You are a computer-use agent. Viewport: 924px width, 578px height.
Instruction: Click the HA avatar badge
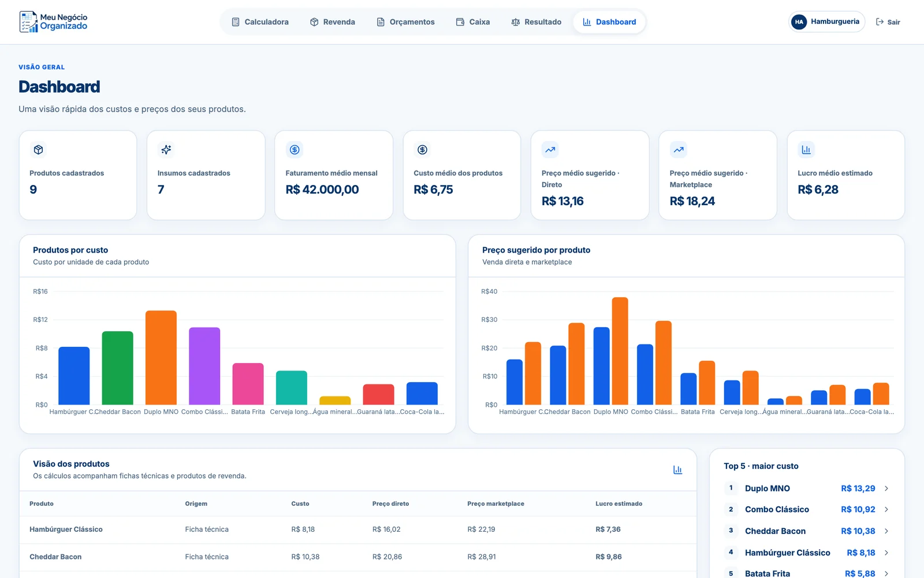[x=799, y=22]
